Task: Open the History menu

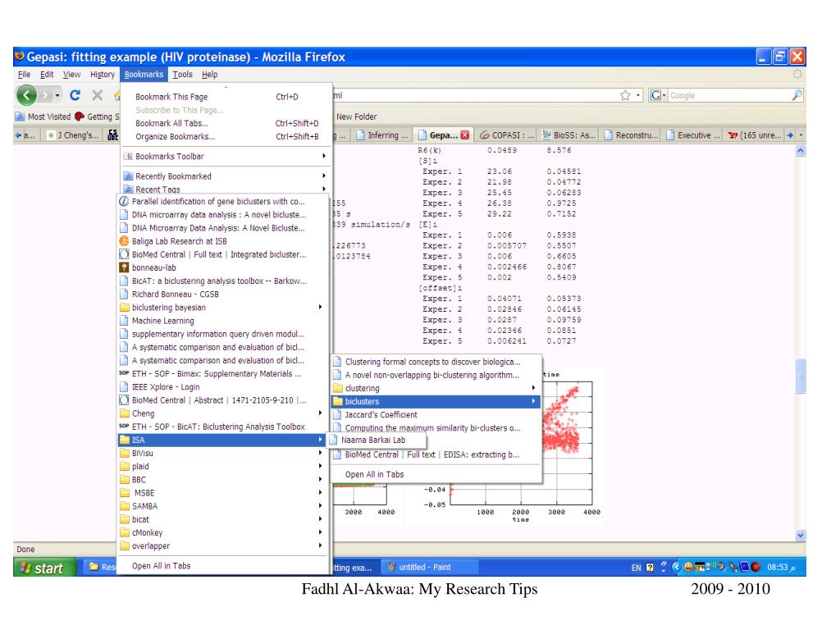Action: point(103,75)
